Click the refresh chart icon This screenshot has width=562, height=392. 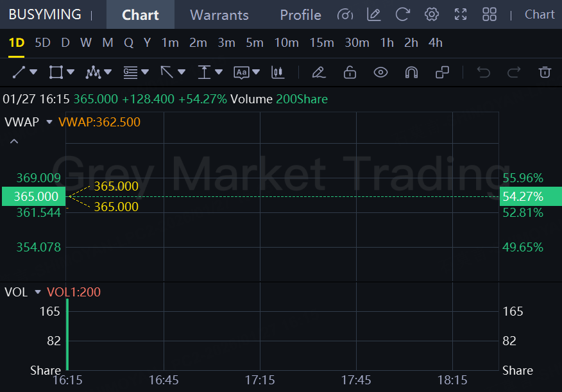(x=403, y=14)
